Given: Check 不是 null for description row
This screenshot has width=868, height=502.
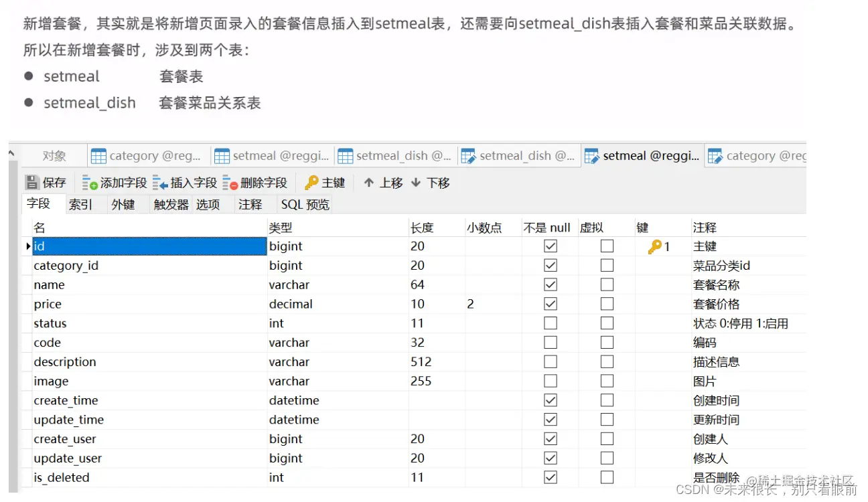Looking at the screenshot, I should (x=551, y=362).
